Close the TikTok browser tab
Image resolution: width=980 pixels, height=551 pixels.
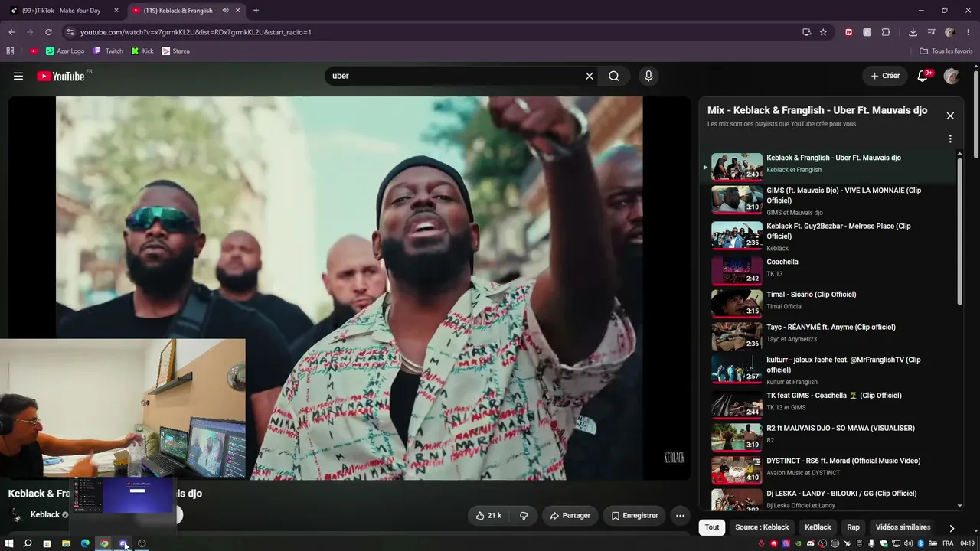click(116, 11)
